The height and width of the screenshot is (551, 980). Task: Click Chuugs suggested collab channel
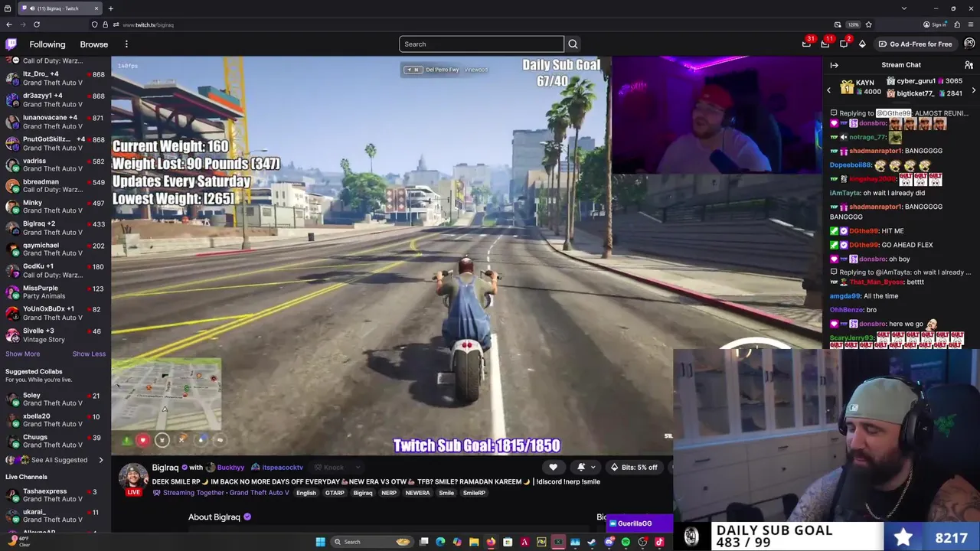pyautogui.click(x=55, y=441)
